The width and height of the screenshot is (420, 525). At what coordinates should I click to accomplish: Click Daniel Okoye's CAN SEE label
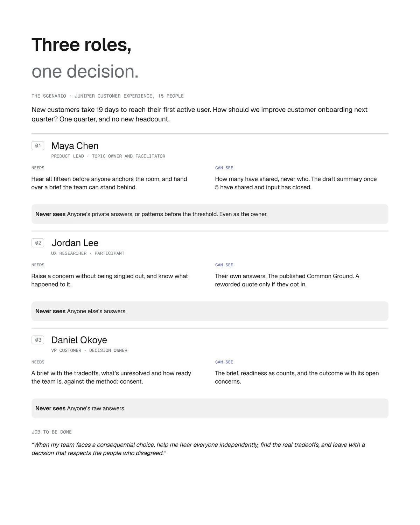(x=224, y=362)
